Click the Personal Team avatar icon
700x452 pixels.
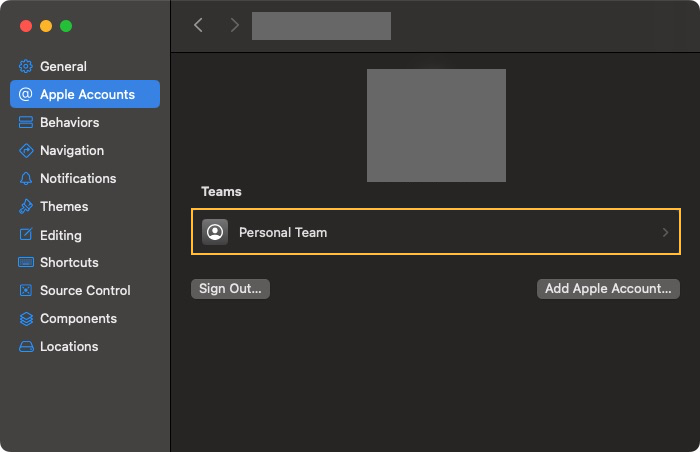point(215,232)
